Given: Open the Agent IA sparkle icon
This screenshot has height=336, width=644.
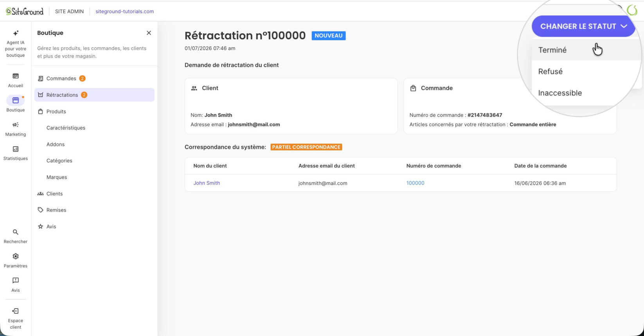Looking at the screenshot, I should (16, 33).
